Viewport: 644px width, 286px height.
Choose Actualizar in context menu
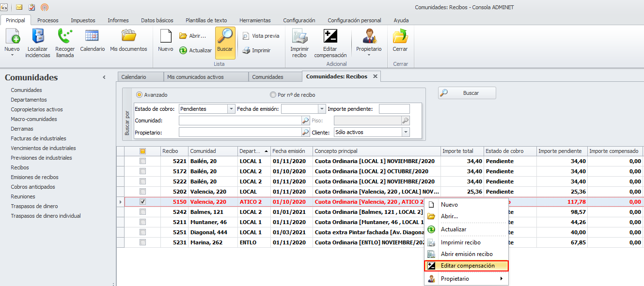click(466, 229)
